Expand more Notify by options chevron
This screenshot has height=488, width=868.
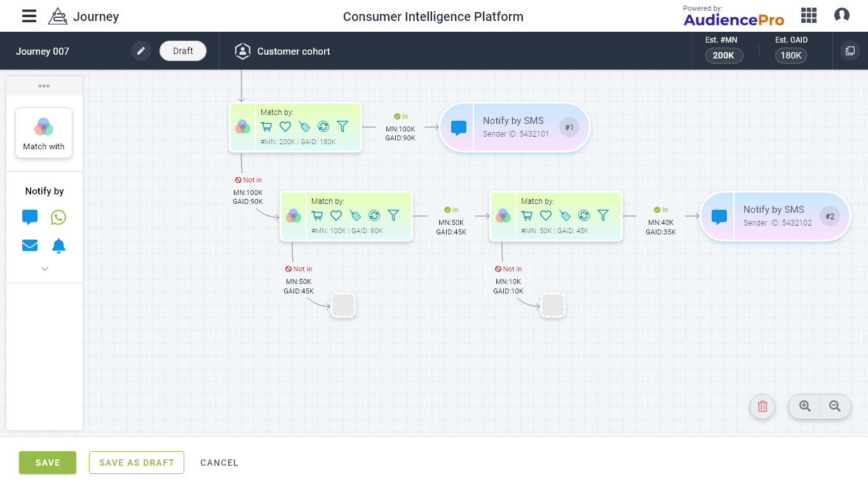point(44,269)
